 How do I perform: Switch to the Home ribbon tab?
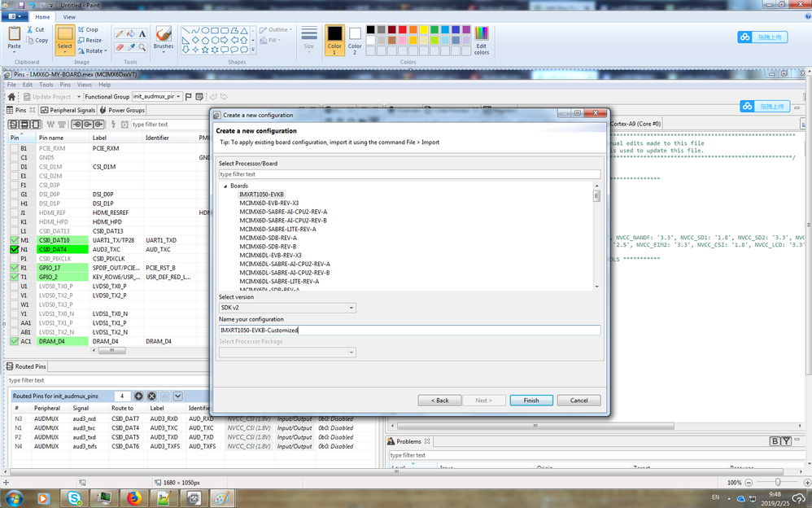point(42,17)
